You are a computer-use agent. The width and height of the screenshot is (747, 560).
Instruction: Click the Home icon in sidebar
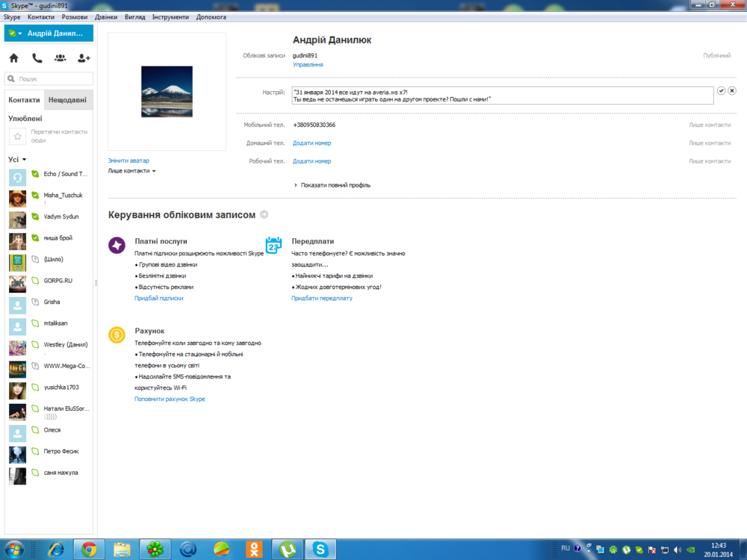[x=13, y=58]
